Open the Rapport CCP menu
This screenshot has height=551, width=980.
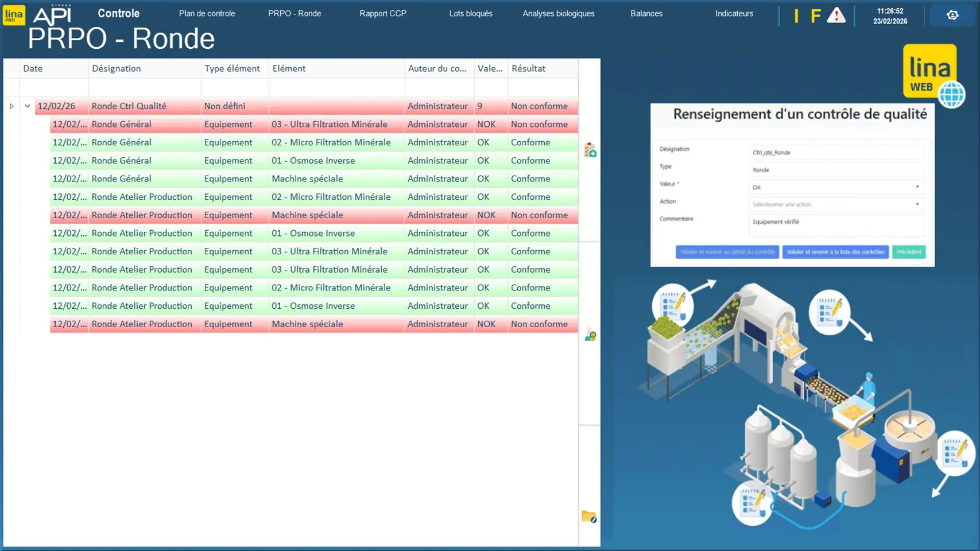pyautogui.click(x=382, y=14)
